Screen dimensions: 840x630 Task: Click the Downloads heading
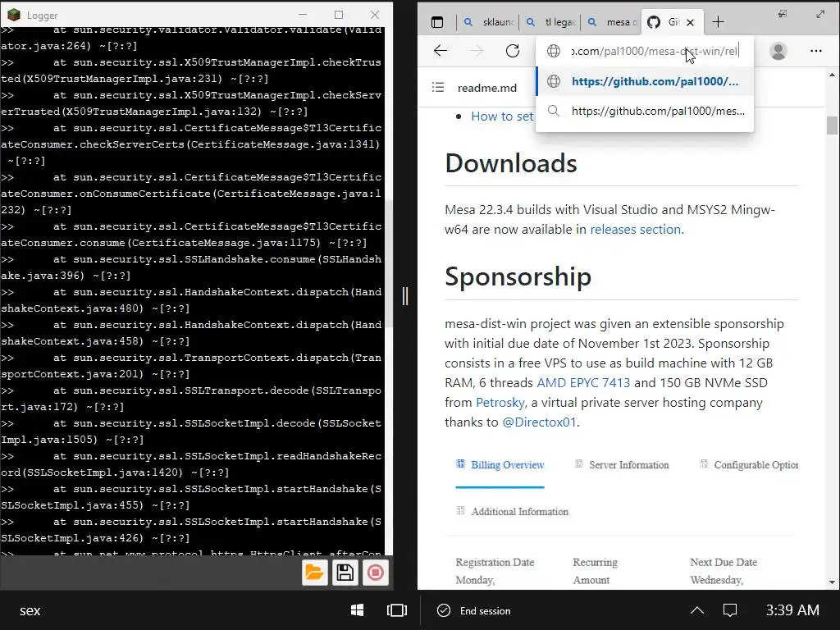click(511, 163)
